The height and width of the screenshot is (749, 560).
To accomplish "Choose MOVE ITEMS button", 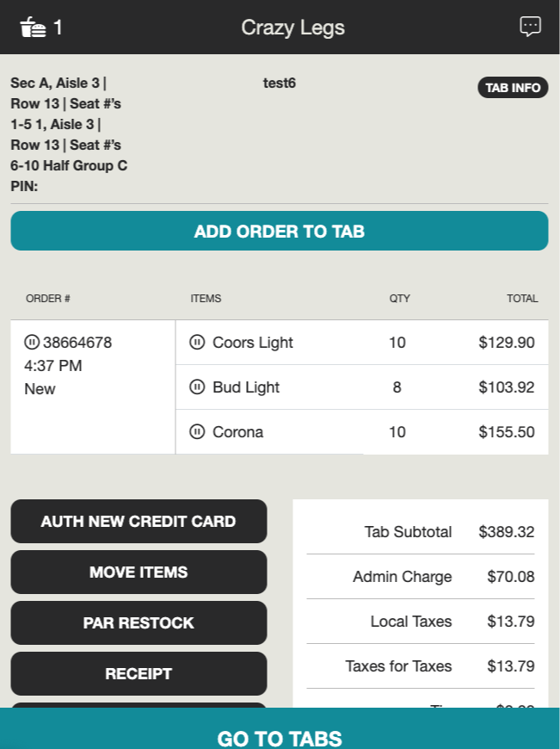I will coord(138,573).
